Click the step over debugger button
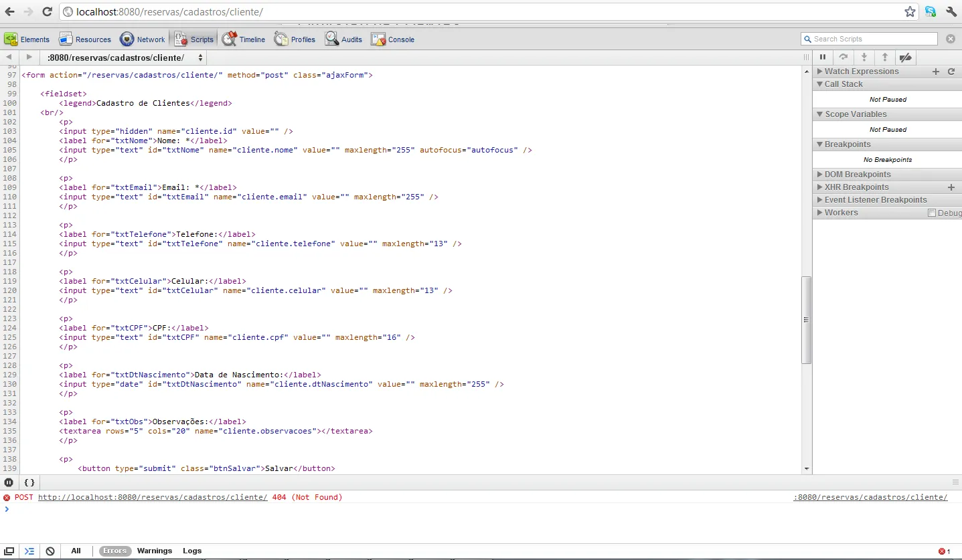This screenshot has width=962, height=560. pos(844,58)
